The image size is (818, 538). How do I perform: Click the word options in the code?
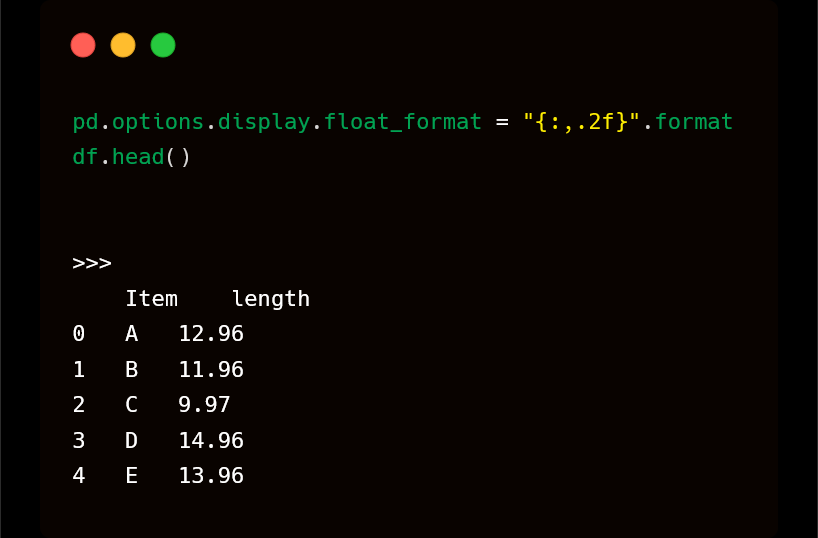point(158,122)
